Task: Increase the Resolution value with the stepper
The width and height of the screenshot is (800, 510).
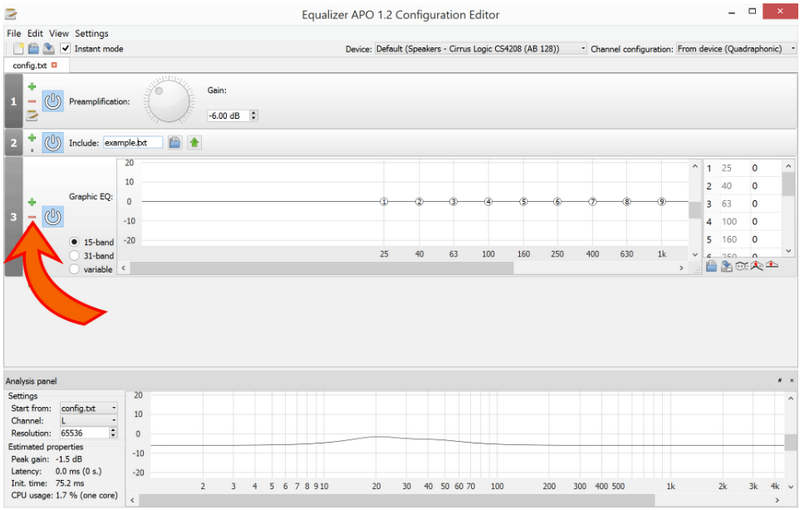Action: [x=113, y=430]
